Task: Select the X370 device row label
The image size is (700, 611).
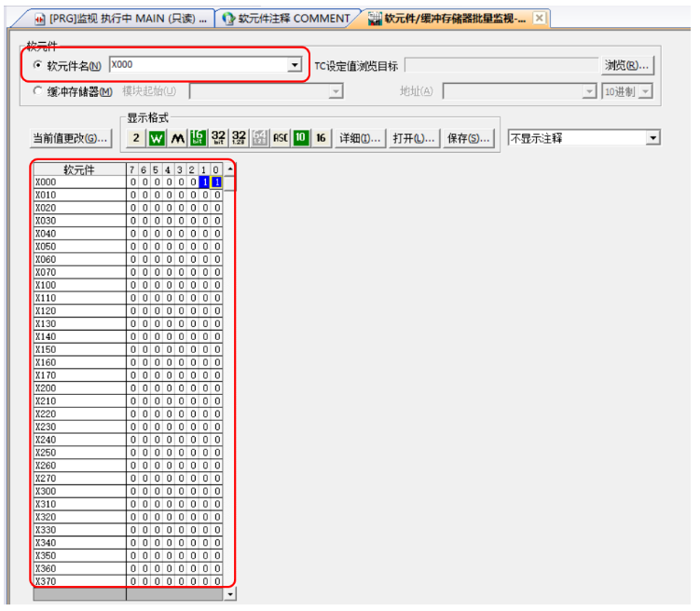Action: [80, 581]
